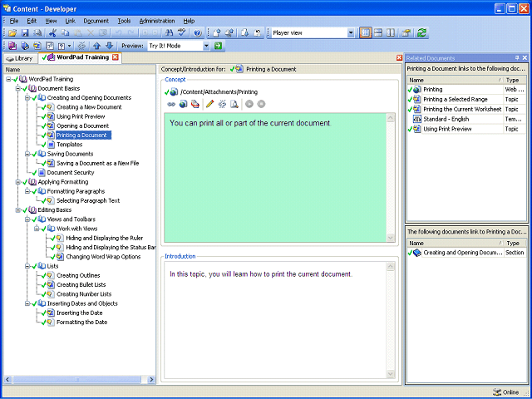Click the outline horizontal scrollbar thumb
Image resolution: width=532 pixels, height=399 pixels.
77,379
